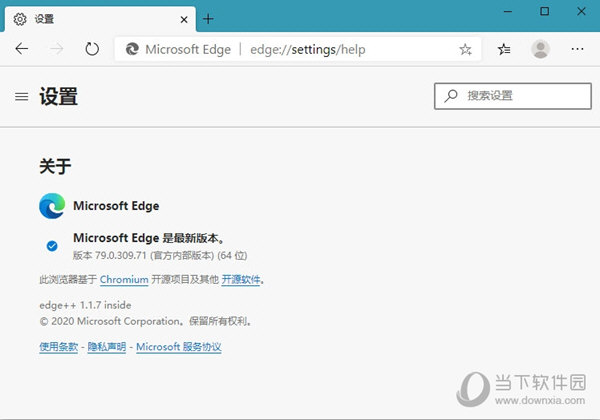This screenshot has width=600, height=420.
Task: Click the forward navigation arrow
Action: (57, 49)
